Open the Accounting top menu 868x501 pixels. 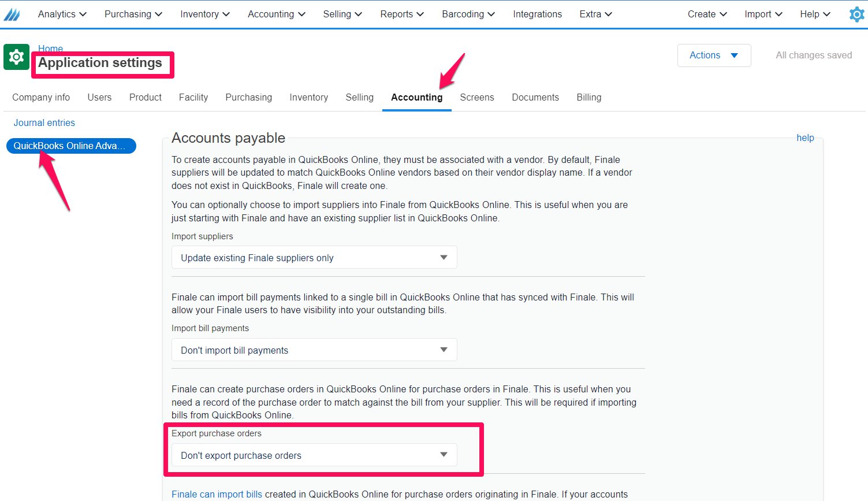click(277, 14)
